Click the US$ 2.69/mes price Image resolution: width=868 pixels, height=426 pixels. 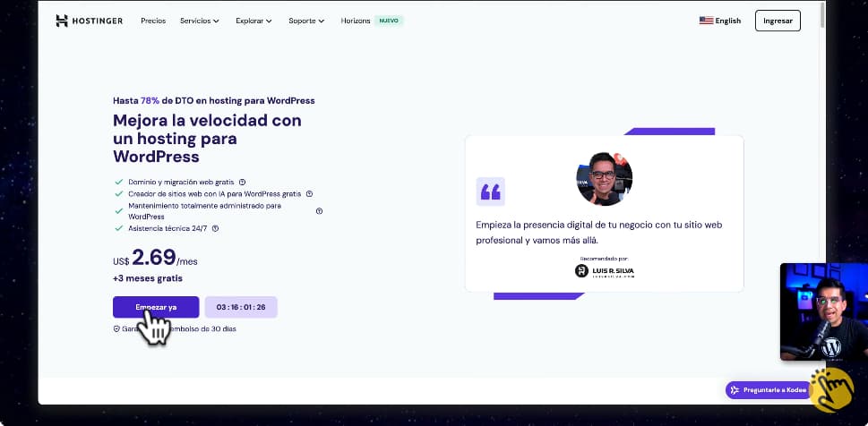click(x=155, y=258)
